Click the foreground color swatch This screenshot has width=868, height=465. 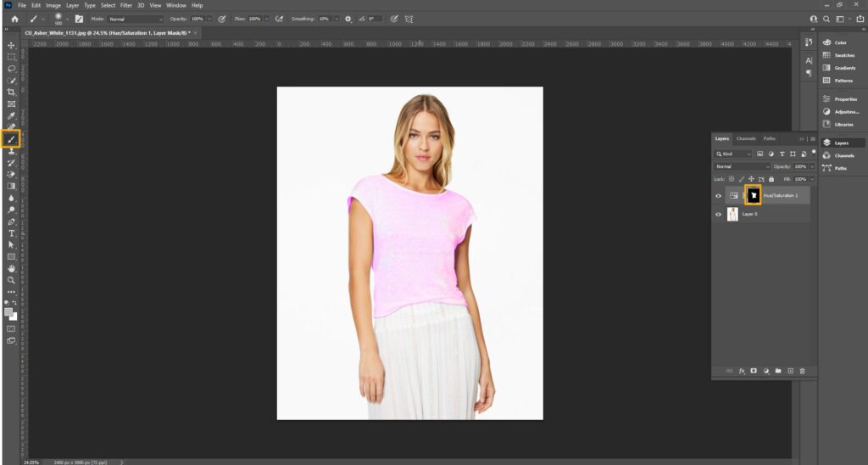click(x=8, y=312)
